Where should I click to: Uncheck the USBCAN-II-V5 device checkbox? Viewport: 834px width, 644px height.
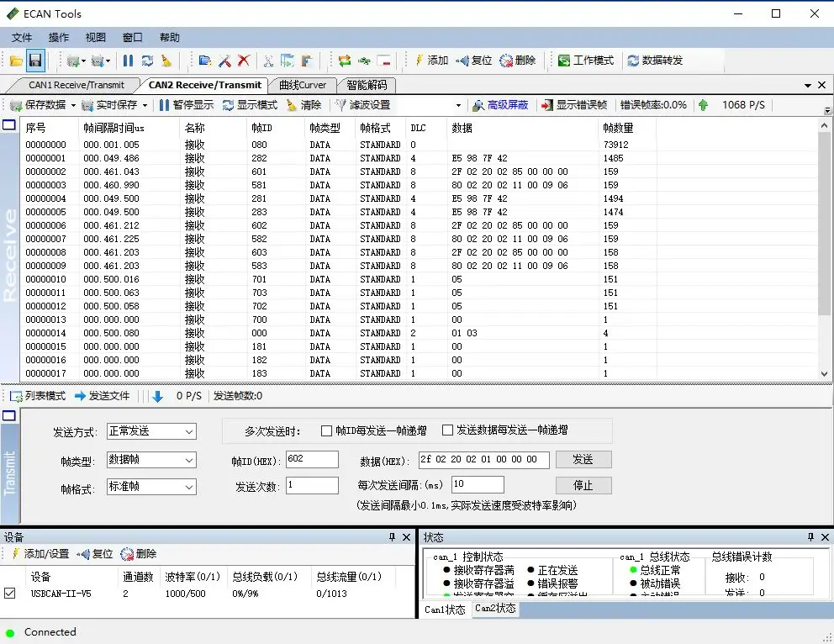point(10,593)
